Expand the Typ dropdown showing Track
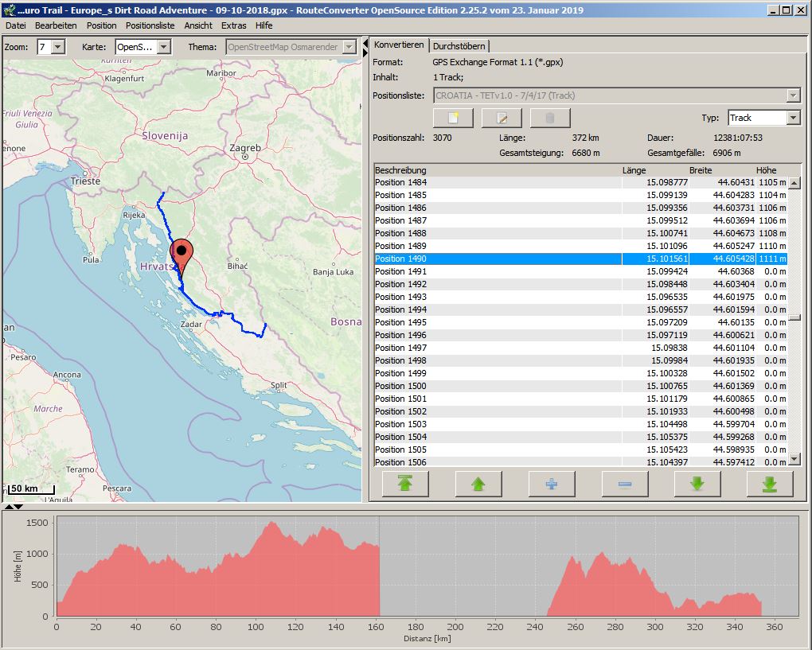The image size is (812, 650). (793, 118)
